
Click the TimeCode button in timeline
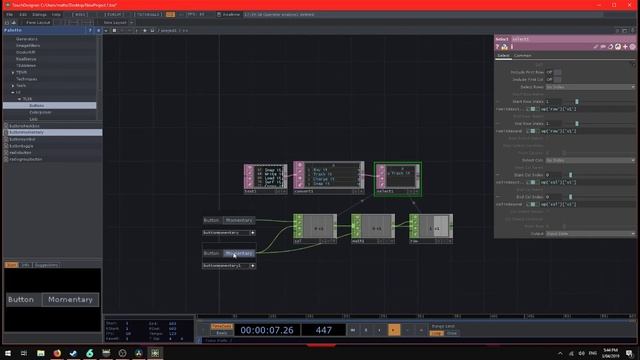[222, 327]
